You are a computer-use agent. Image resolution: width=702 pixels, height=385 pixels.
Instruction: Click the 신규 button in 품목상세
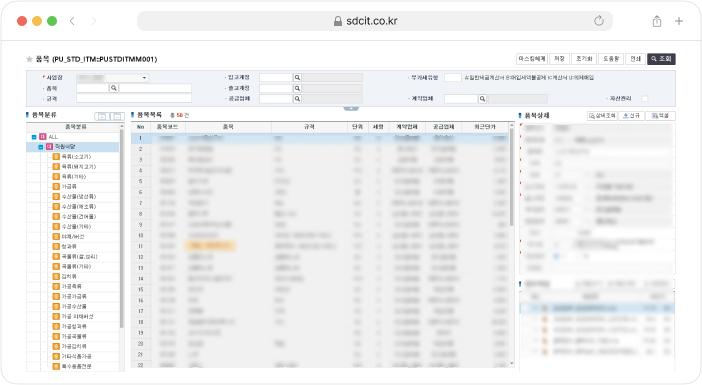pos(632,116)
